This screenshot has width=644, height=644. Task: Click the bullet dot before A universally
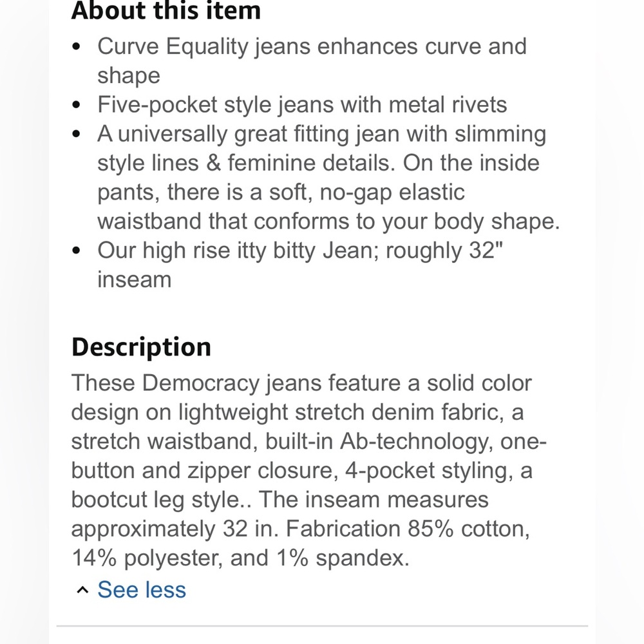click(76, 134)
